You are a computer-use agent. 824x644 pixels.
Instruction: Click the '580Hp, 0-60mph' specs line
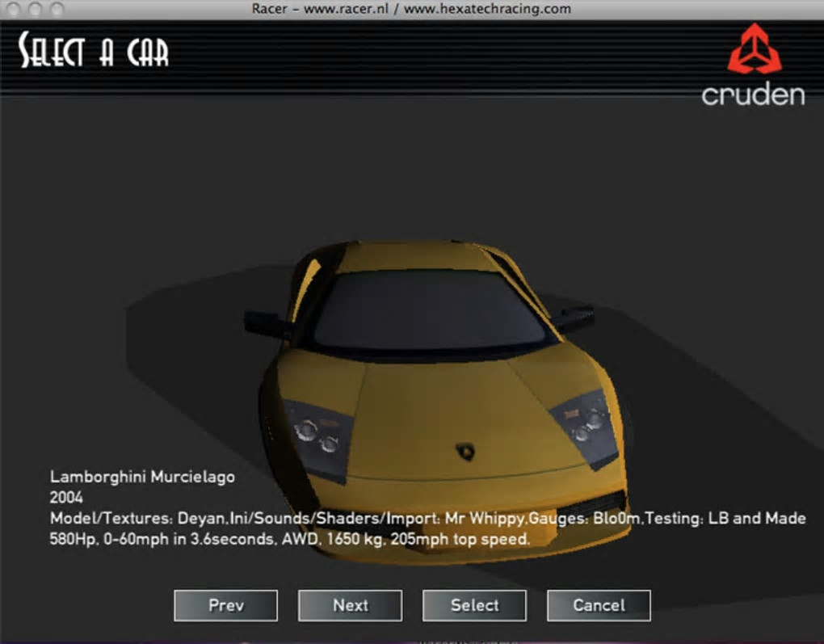coord(289,539)
